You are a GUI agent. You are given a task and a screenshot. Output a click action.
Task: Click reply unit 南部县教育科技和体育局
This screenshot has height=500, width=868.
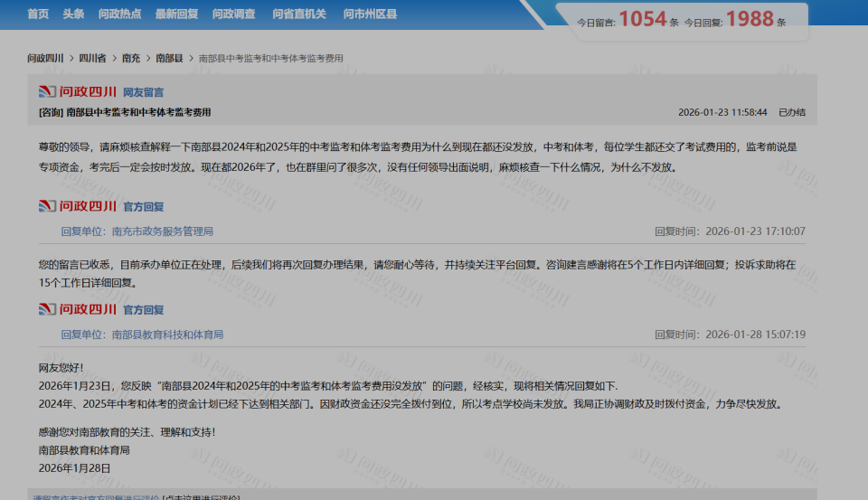167,335
